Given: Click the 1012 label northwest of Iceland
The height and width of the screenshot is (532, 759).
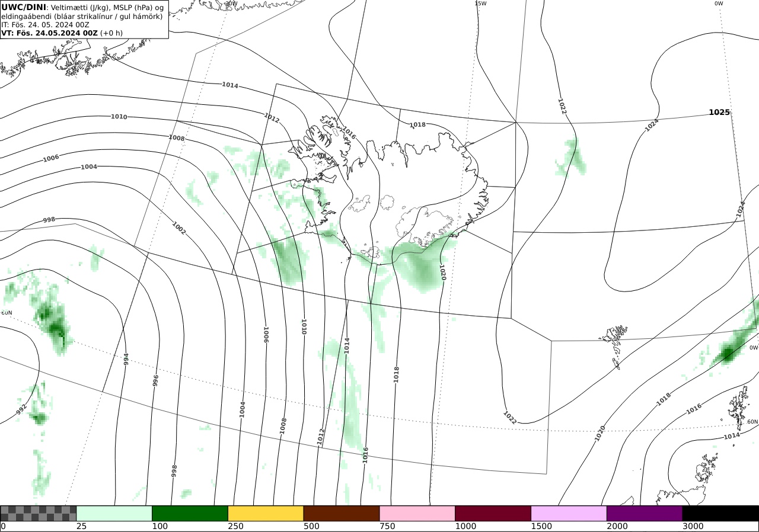Looking at the screenshot, I should pos(272,118).
